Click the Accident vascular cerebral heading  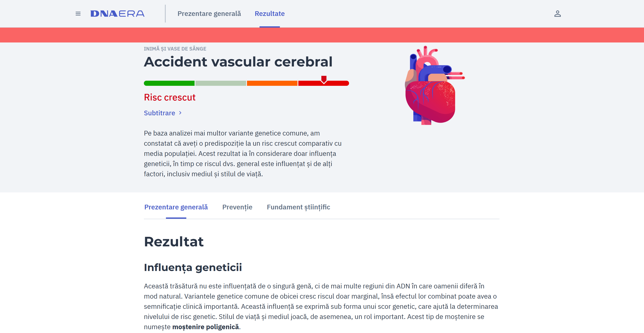[x=238, y=62]
